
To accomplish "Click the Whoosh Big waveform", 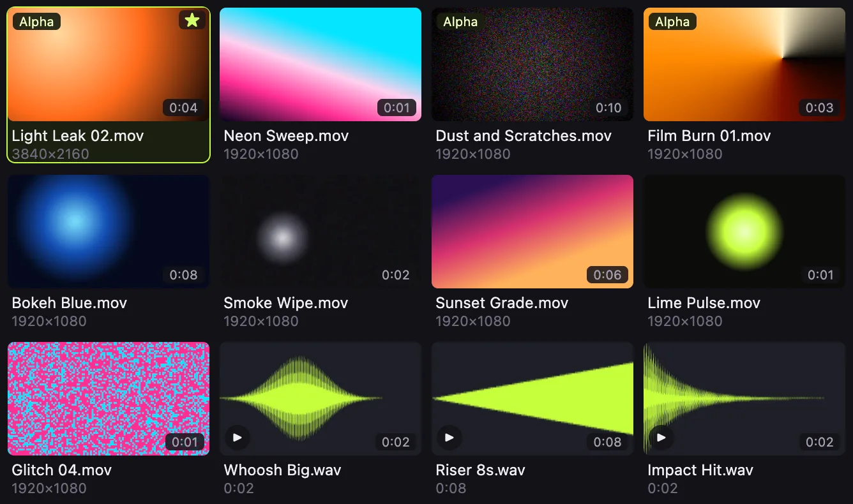I will pyautogui.click(x=321, y=399).
